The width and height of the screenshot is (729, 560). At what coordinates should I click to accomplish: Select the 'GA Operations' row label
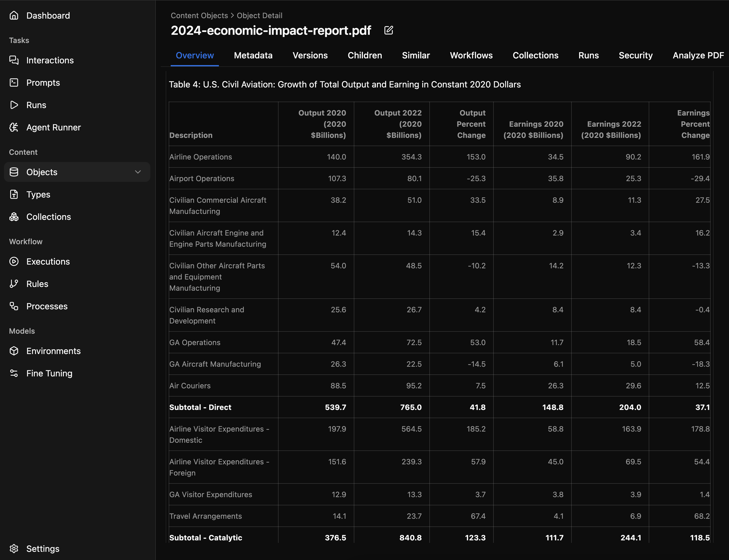point(195,342)
